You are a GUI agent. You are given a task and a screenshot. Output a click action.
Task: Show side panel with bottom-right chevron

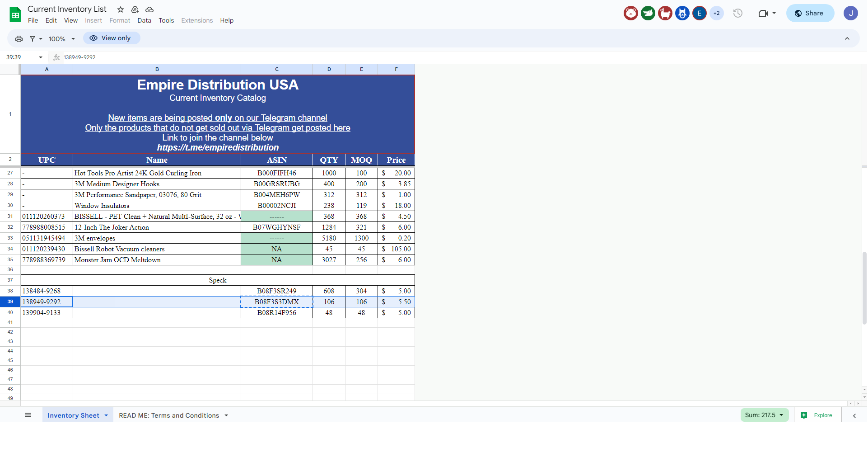coord(854,416)
